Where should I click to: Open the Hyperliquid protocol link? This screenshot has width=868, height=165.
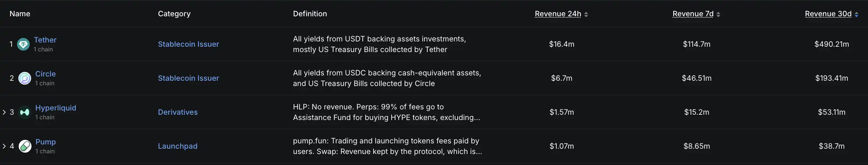[x=56, y=108]
